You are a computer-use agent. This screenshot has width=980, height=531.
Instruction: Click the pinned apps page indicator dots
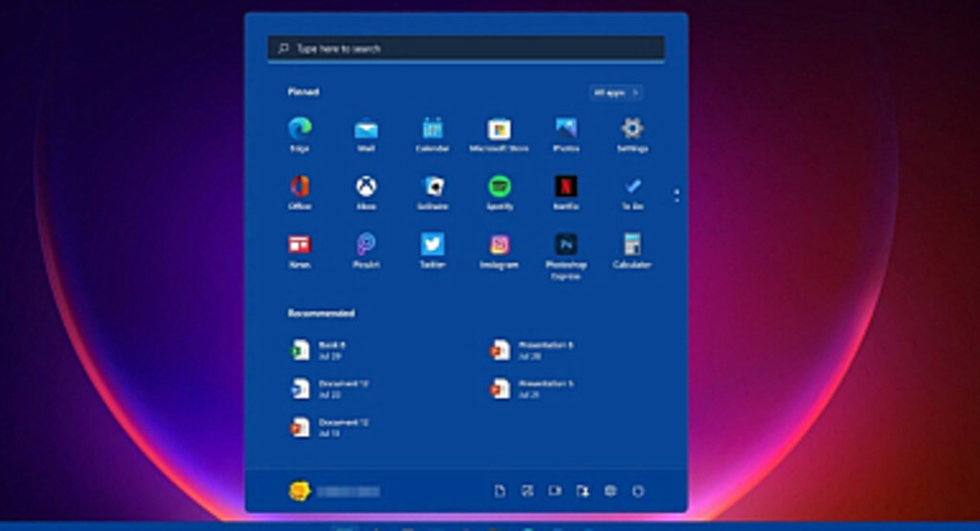pyautogui.click(x=677, y=195)
